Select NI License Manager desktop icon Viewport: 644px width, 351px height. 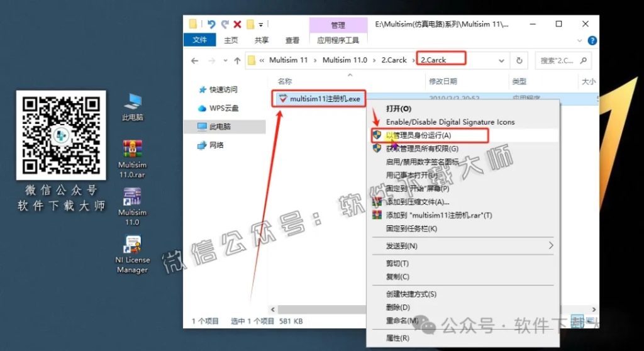(132, 254)
